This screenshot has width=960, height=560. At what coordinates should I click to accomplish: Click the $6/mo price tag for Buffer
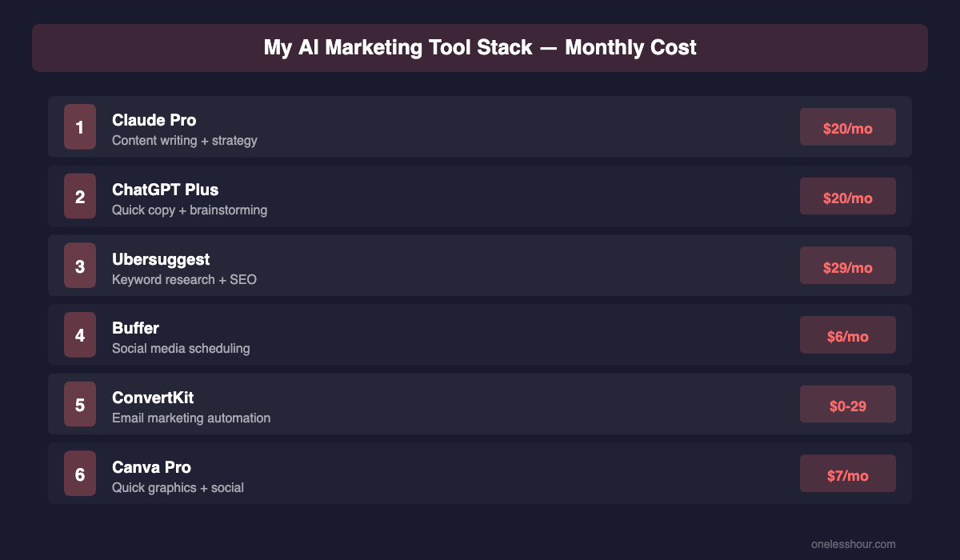click(848, 335)
